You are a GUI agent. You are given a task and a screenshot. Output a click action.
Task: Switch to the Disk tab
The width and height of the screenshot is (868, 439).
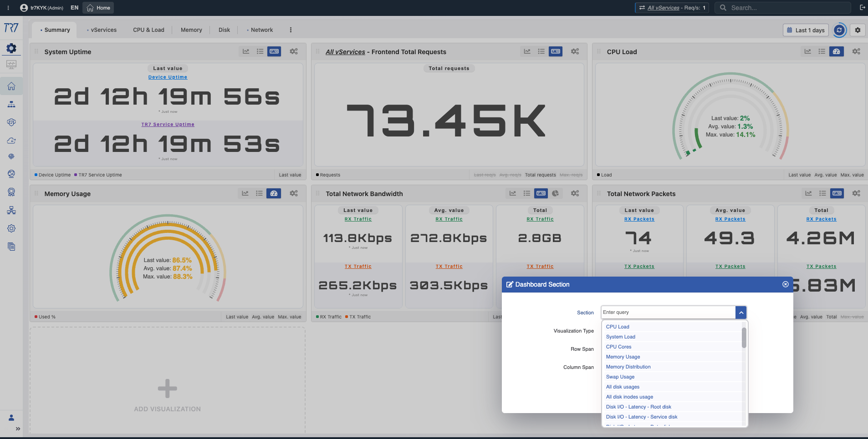(224, 30)
